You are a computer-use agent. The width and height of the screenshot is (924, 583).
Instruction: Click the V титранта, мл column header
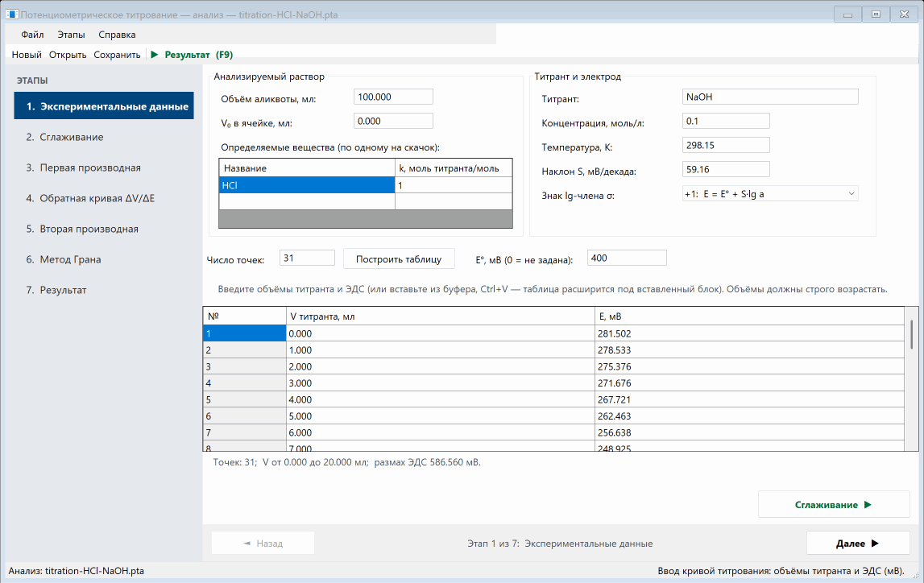coord(440,316)
